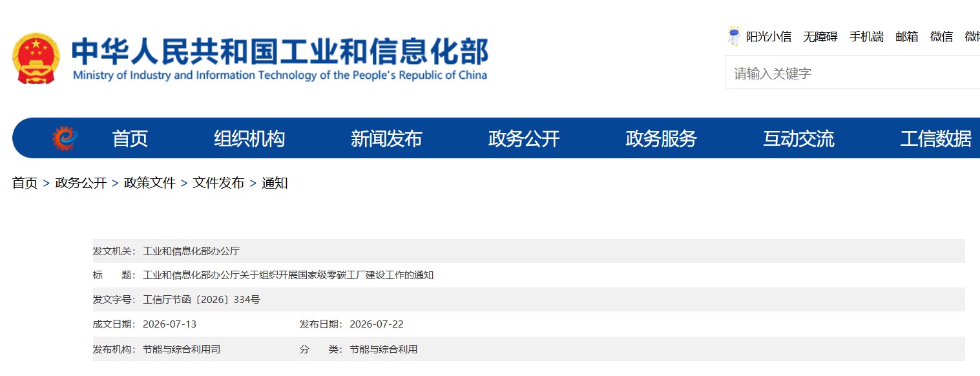This screenshot has height=376, width=980.
Task: Click the 请输入关键字 search field
Action: [x=853, y=72]
